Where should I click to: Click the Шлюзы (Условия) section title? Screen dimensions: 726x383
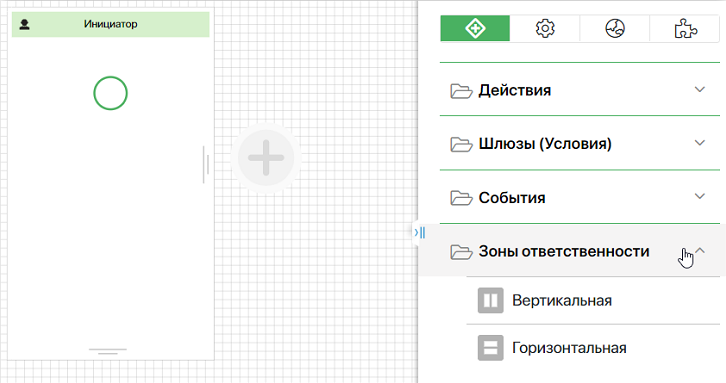pos(545,144)
